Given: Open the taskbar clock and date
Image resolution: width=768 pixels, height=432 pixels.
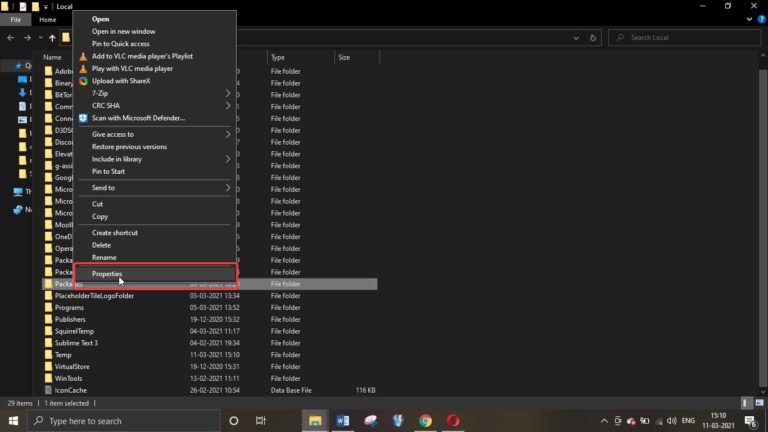Looking at the screenshot, I should coord(719,421).
